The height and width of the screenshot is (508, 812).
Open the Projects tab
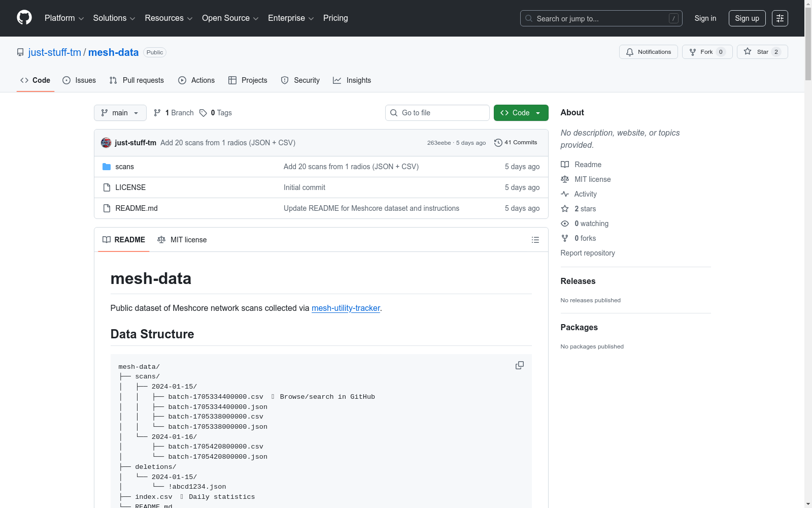248,80
